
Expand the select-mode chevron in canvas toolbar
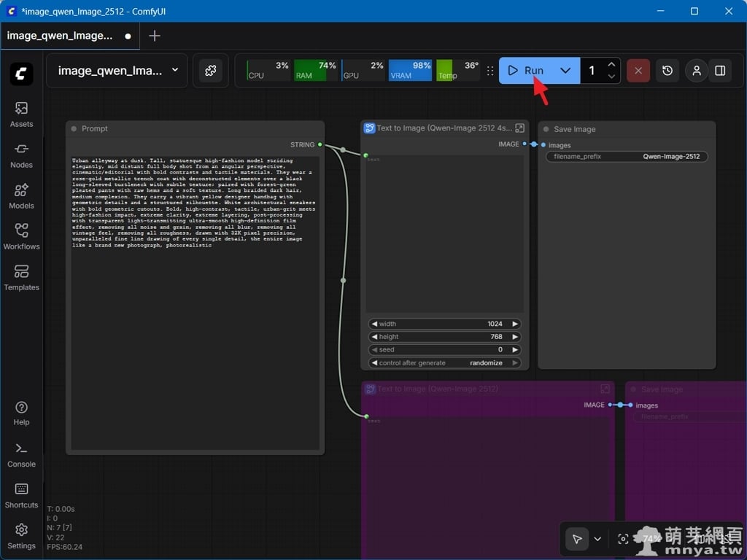coord(597,539)
